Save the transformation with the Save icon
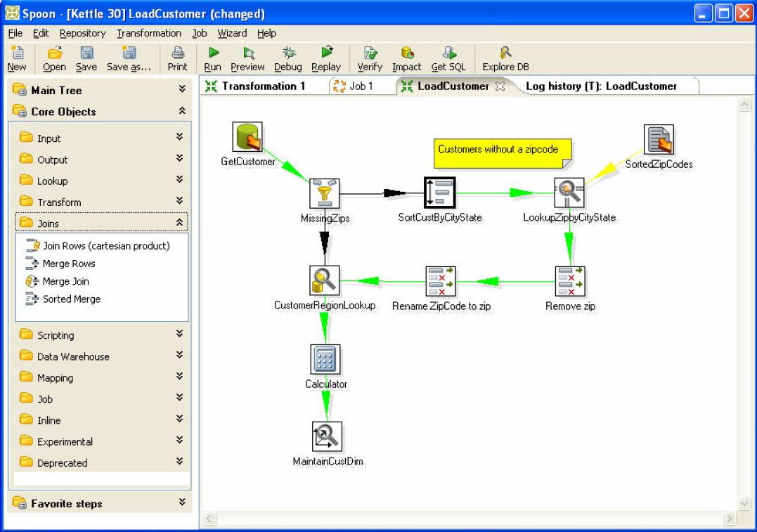This screenshot has height=532, width=757. (86, 53)
